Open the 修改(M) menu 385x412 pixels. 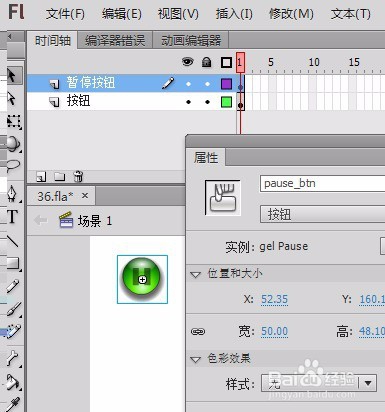(x=291, y=14)
